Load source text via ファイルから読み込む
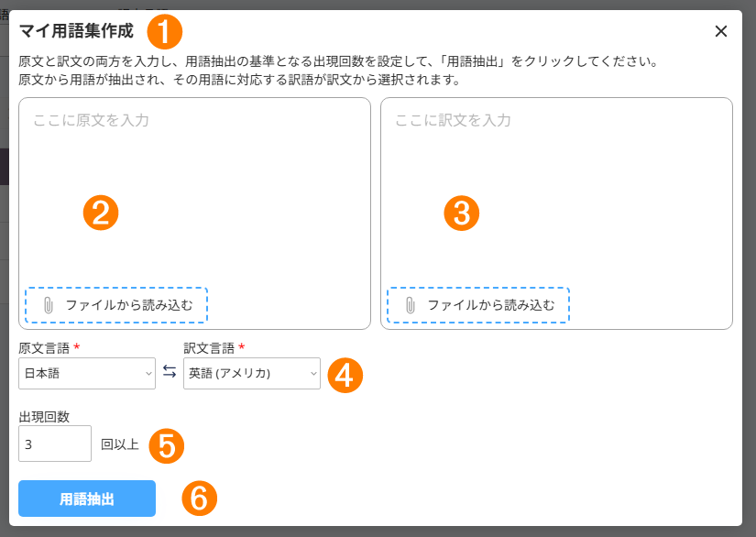Screen dimensions: 756x537 pos(116,305)
